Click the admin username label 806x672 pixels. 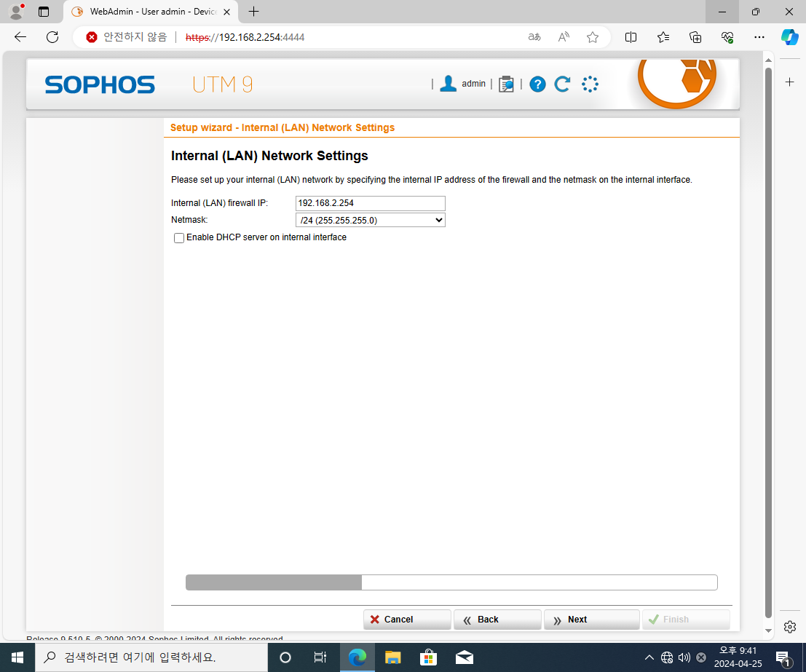[473, 84]
